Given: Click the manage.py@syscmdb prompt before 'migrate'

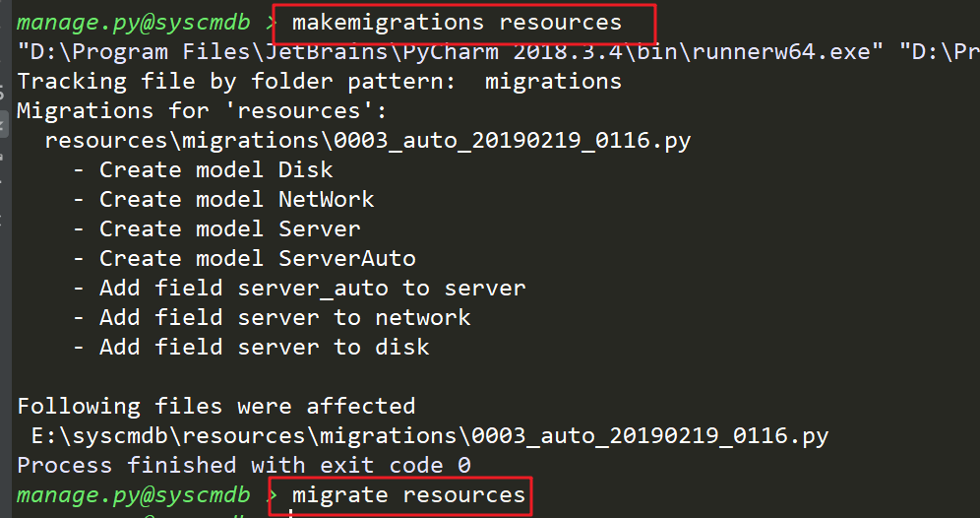Looking at the screenshot, I should click(134, 494).
